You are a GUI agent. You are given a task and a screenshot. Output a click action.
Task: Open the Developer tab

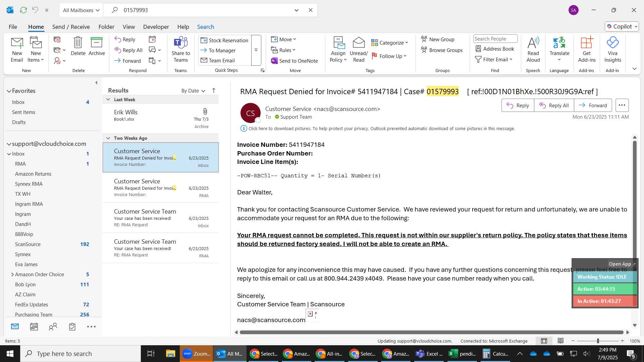156,27
